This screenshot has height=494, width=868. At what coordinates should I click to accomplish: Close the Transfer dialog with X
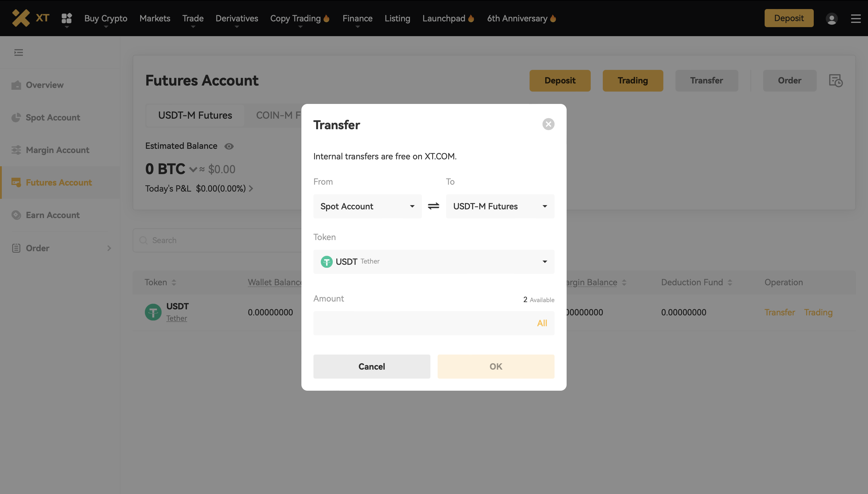pos(548,124)
